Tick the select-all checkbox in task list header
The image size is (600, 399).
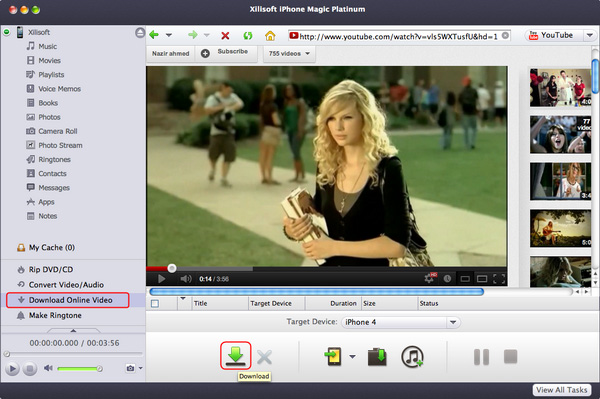pos(155,304)
